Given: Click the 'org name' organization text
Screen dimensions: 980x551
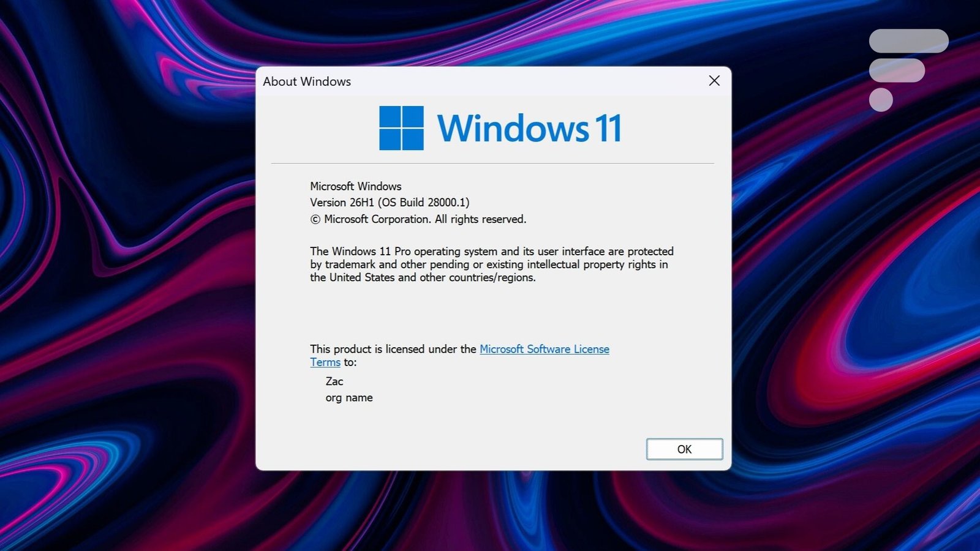Looking at the screenshot, I should [x=349, y=398].
